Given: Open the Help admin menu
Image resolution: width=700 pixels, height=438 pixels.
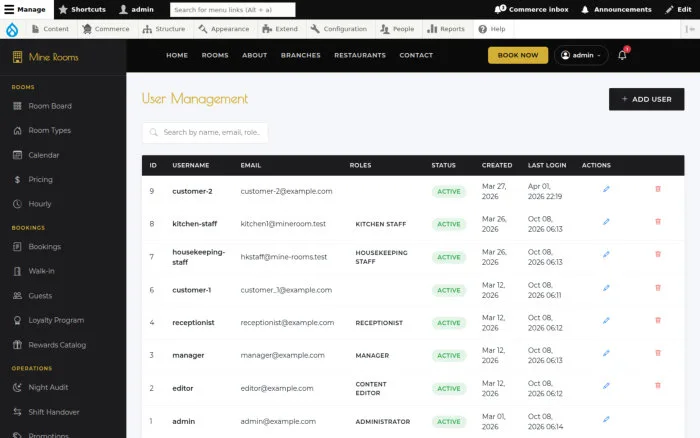Looking at the screenshot, I should [492, 29].
